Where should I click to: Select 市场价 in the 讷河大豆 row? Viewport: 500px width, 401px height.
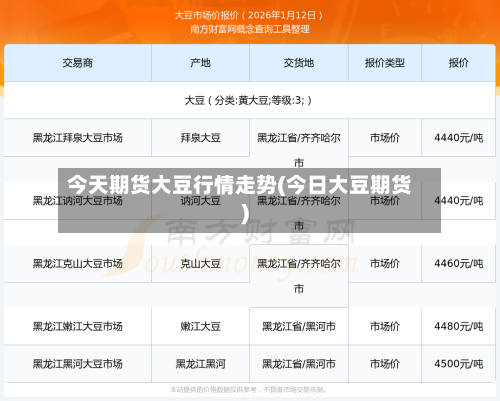pos(385,201)
